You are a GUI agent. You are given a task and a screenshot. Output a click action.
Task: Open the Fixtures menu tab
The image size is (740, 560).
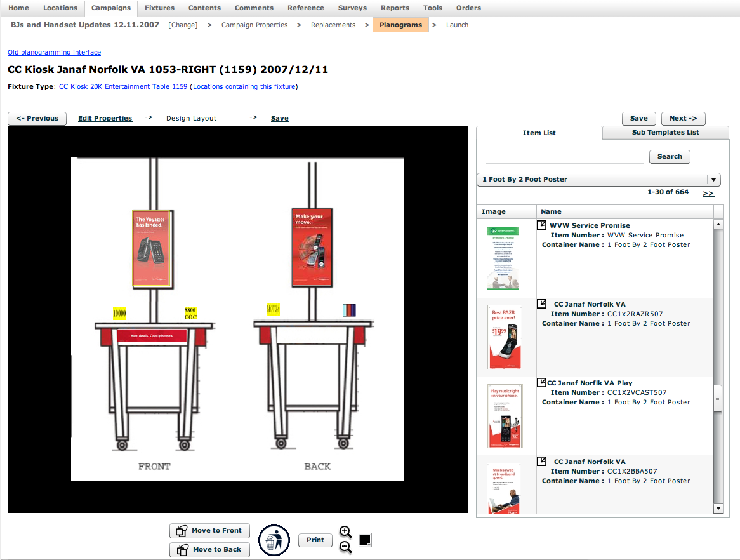(159, 8)
